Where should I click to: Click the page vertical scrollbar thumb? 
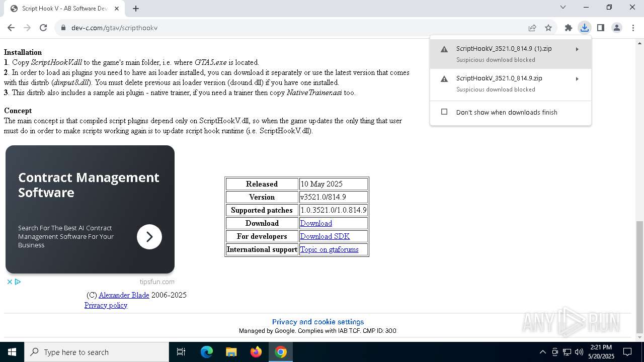pos(640,277)
